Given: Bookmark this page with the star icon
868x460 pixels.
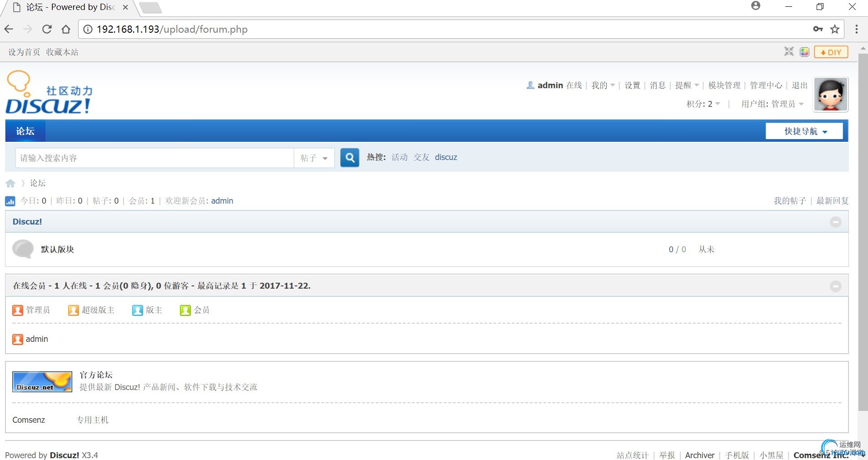Looking at the screenshot, I should tap(835, 29).
